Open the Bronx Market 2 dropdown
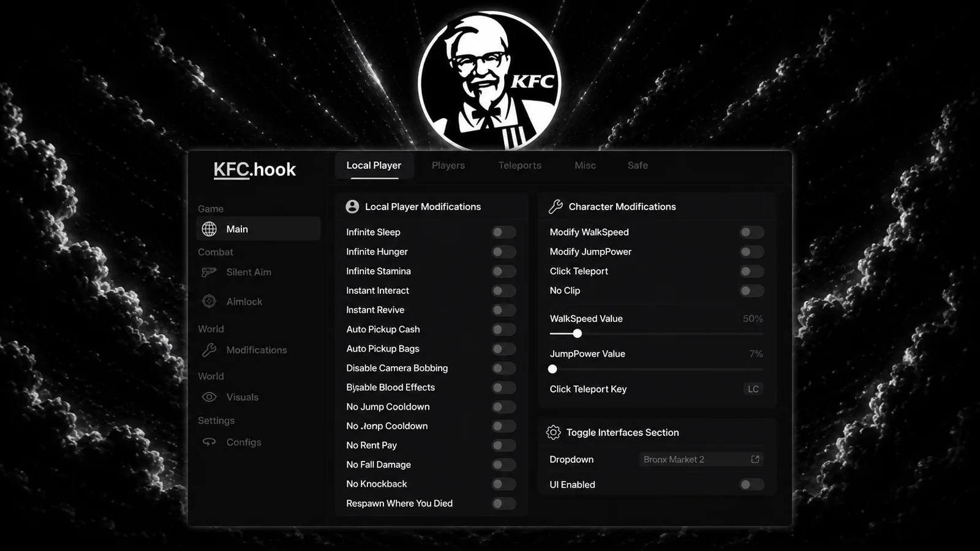This screenshot has height=551, width=980. [701, 459]
